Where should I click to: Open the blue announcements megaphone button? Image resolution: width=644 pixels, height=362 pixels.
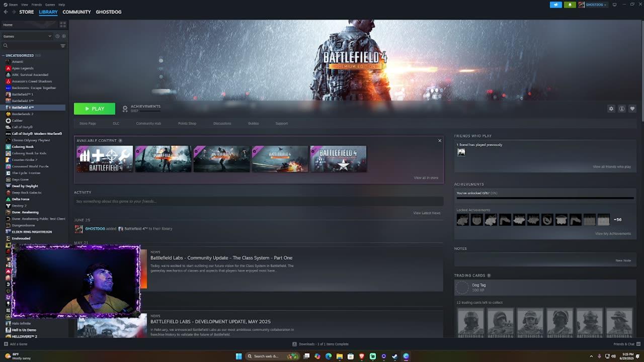tap(556, 5)
